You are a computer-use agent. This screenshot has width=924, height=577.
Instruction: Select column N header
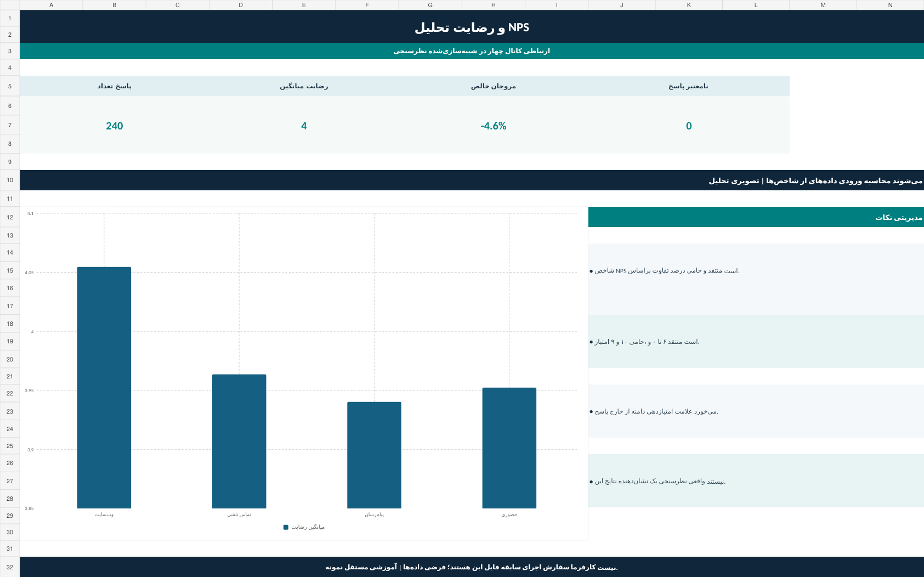click(x=890, y=5)
